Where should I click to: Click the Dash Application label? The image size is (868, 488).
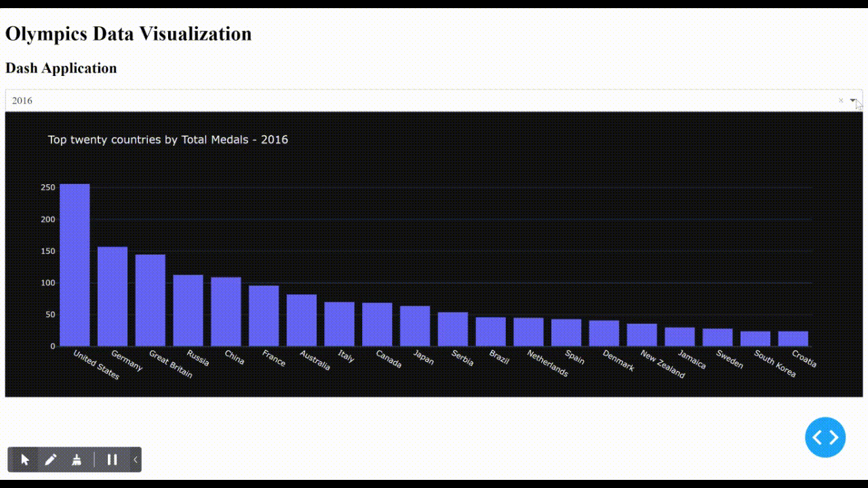(61, 68)
